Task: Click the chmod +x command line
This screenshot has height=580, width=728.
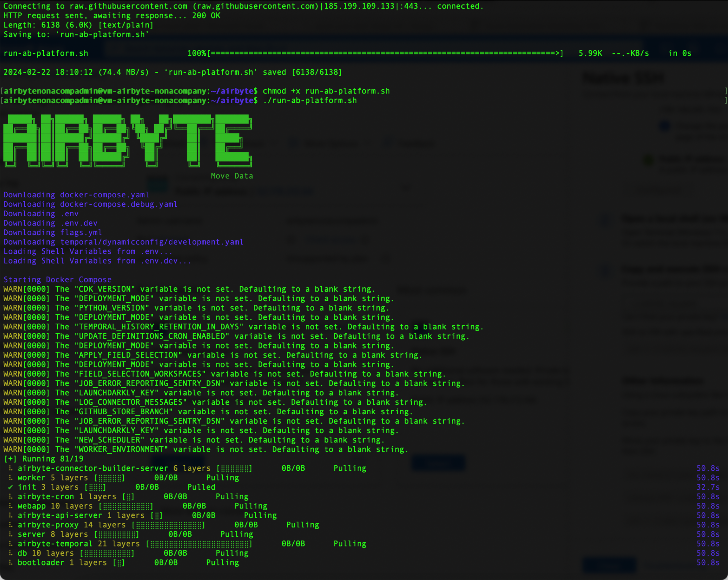Action: click(x=326, y=91)
